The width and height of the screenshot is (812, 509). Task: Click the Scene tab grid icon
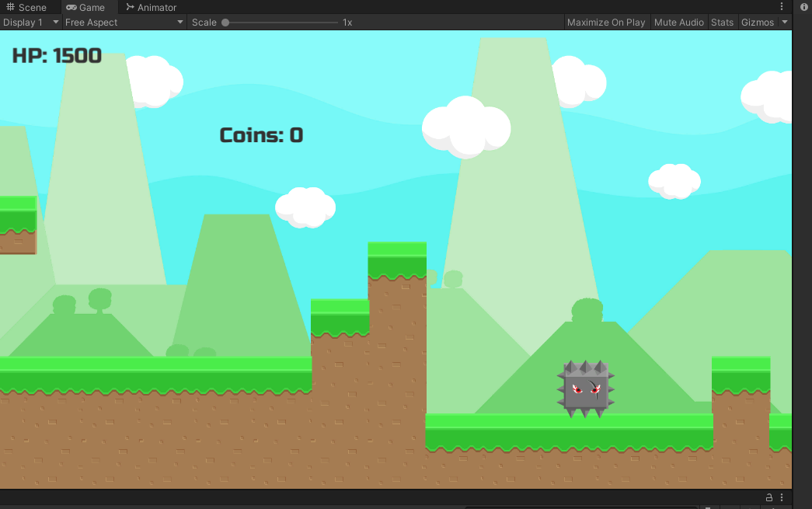click(10, 7)
